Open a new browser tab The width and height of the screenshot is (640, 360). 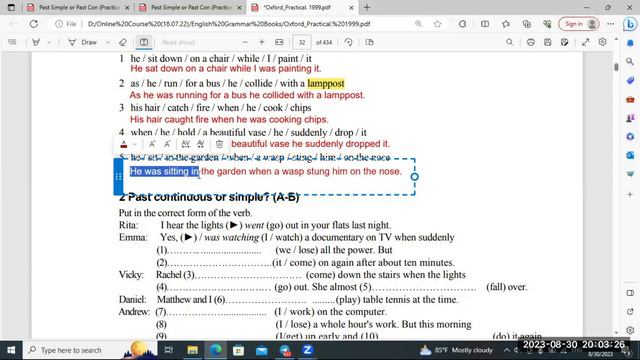tap(367, 7)
